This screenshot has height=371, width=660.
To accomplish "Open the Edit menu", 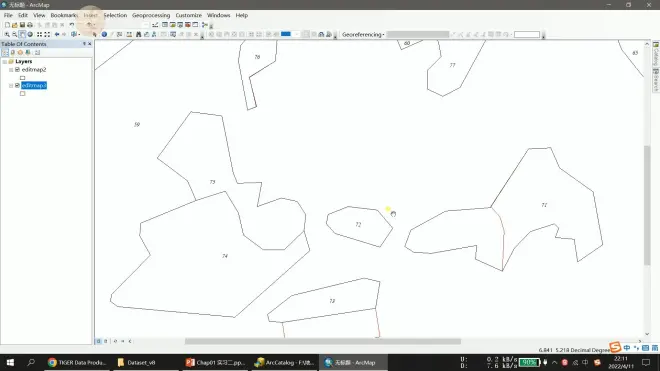I will pos(23,15).
